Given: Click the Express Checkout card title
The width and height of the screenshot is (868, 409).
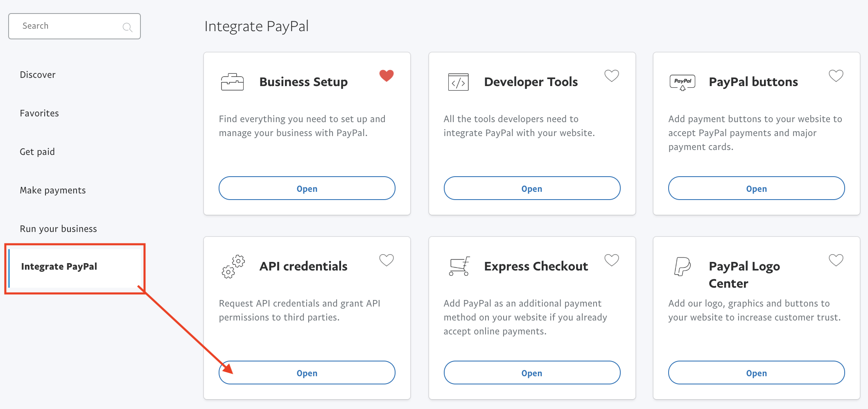Looking at the screenshot, I should (x=536, y=266).
